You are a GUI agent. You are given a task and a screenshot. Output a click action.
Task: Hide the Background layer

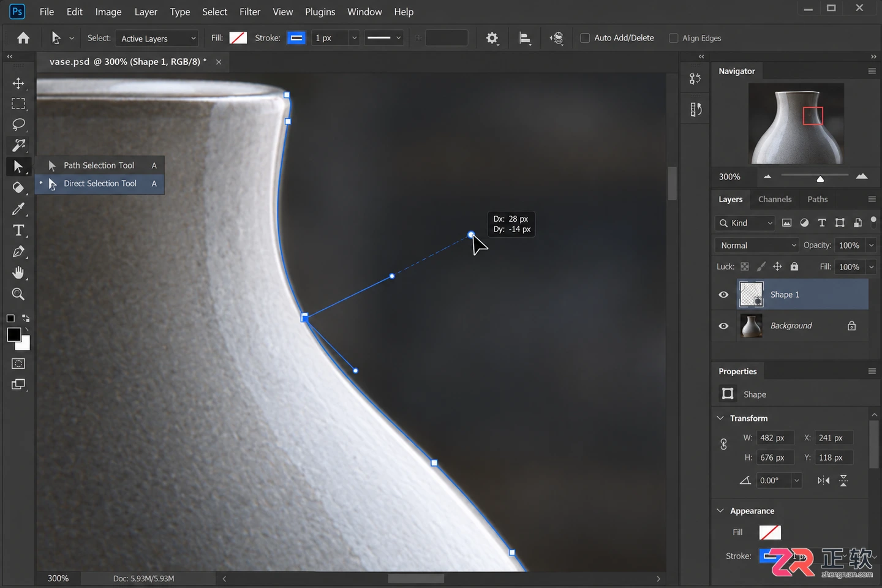[x=723, y=326]
